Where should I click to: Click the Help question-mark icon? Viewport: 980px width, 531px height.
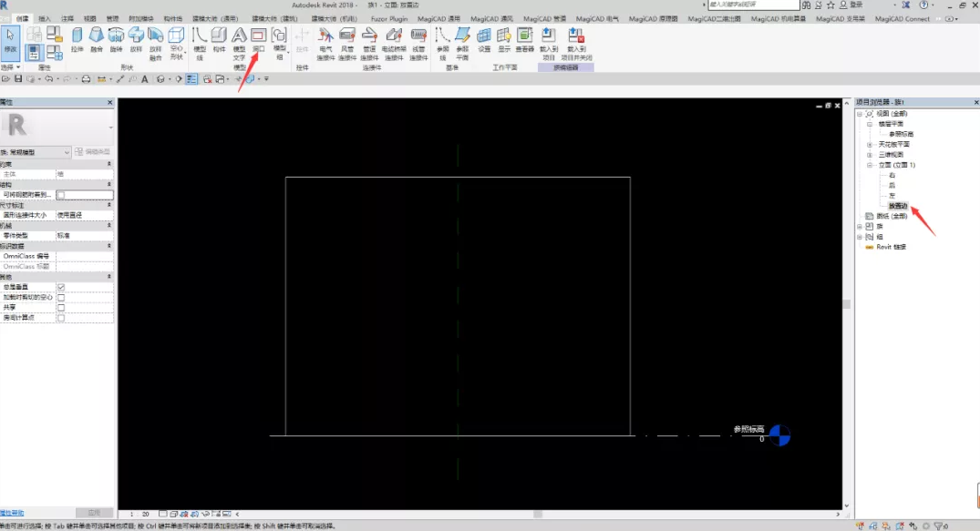tap(923, 5)
